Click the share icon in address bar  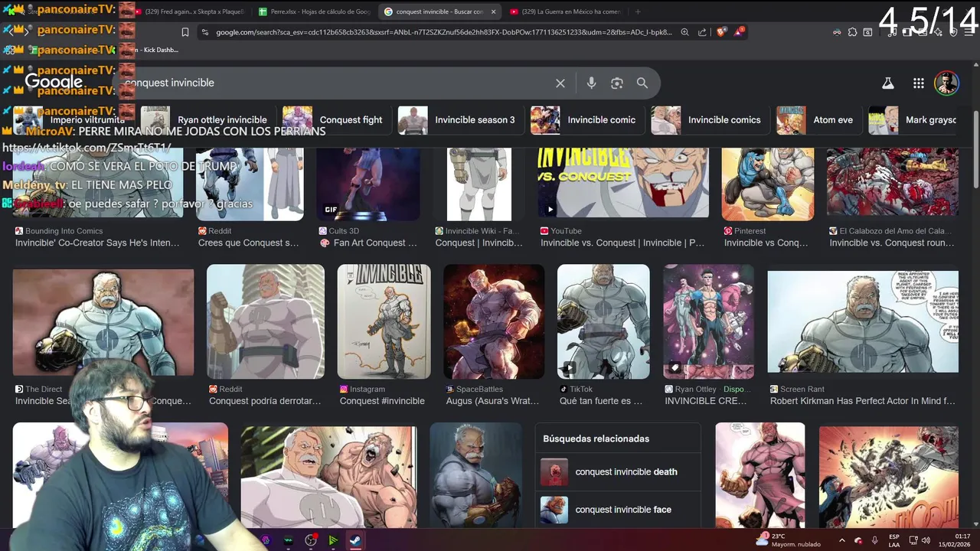702,32
